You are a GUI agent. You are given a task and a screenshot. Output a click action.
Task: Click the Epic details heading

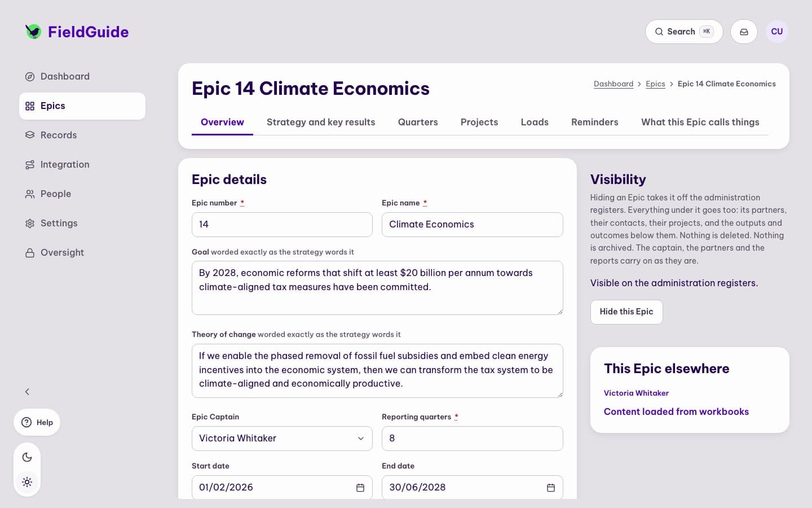point(229,179)
